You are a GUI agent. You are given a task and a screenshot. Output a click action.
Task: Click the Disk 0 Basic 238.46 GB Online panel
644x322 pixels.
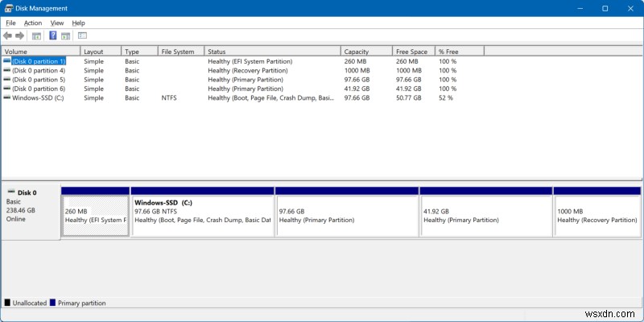coord(31,212)
